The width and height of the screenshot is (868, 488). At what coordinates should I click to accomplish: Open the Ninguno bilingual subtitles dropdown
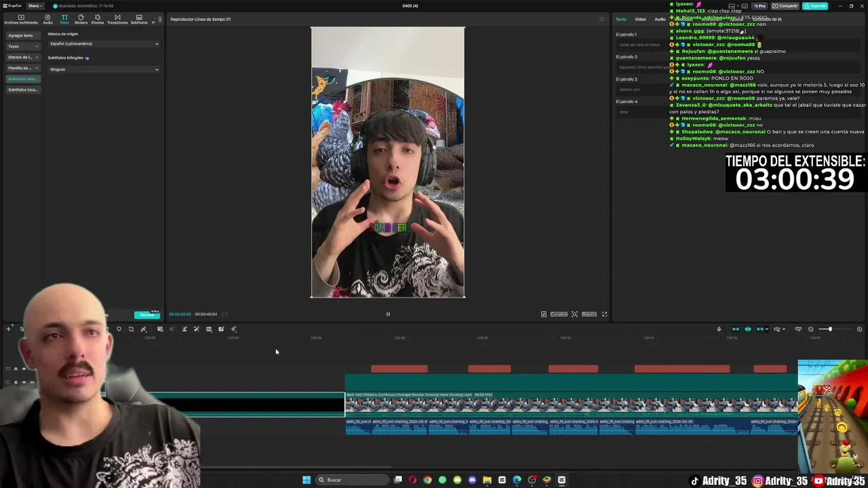104,69
